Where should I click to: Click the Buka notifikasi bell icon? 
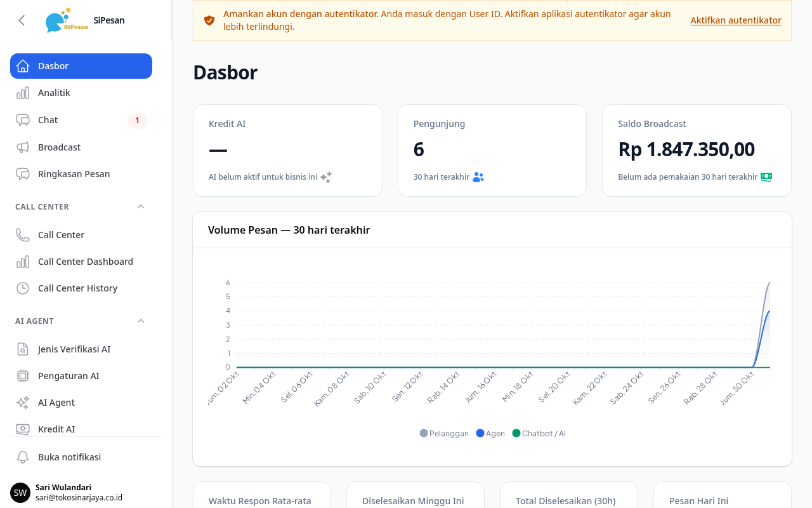coord(23,457)
